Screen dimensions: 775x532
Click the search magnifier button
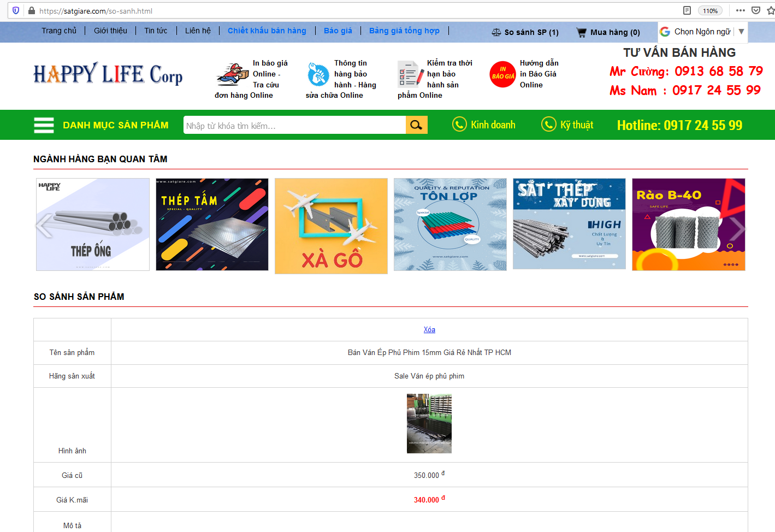pyautogui.click(x=416, y=125)
